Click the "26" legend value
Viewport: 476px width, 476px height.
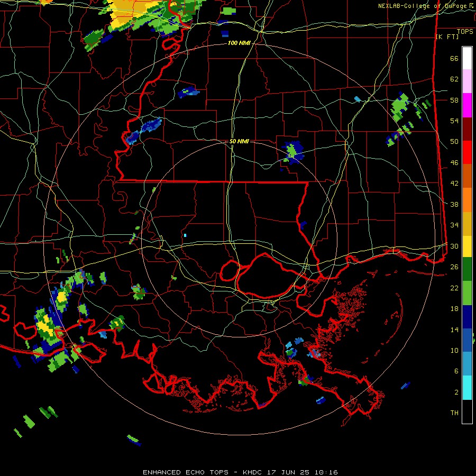point(454,267)
